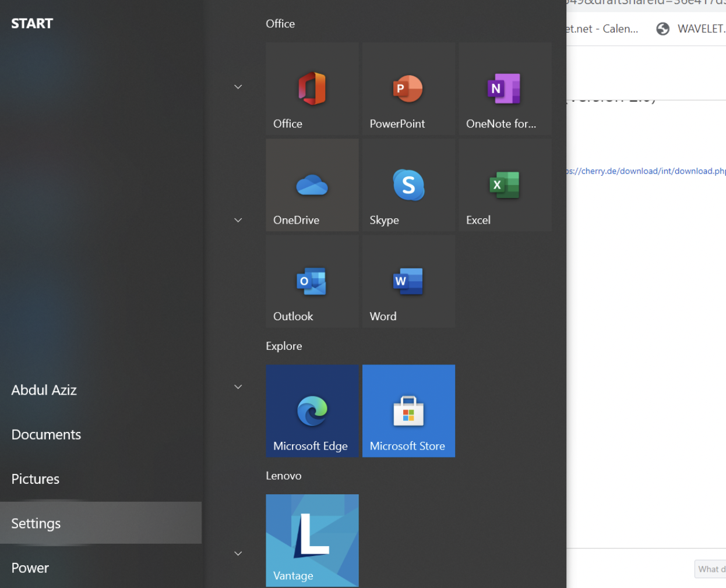Click the chevron left of the Office tile
This screenshot has height=588, width=726.
tap(238, 87)
